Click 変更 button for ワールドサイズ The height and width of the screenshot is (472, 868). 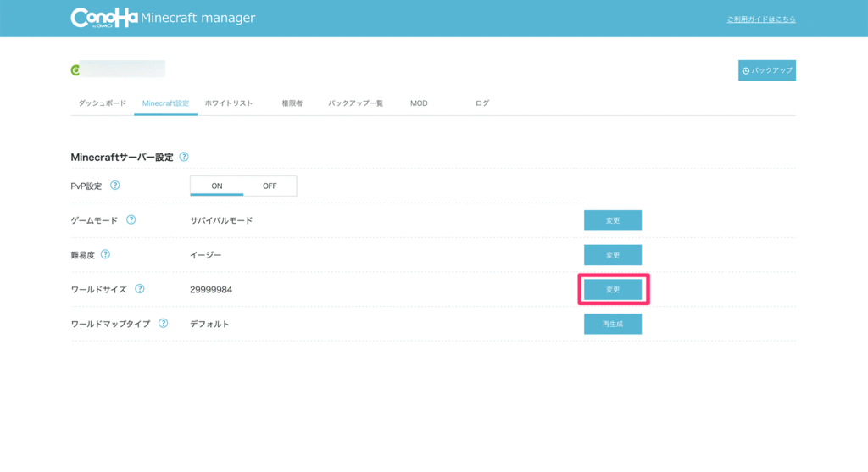click(612, 290)
